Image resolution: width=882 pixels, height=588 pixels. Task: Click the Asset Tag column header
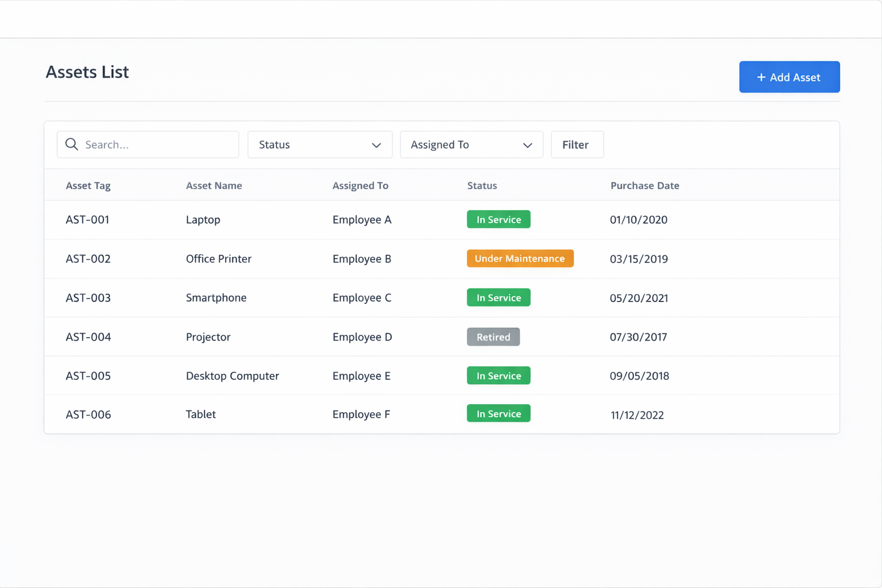click(x=88, y=185)
